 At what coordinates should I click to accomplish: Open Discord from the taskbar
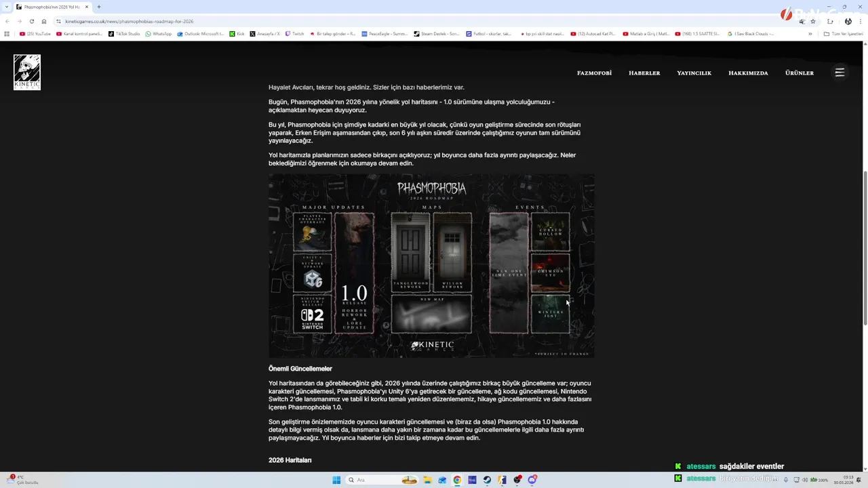click(x=532, y=480)
